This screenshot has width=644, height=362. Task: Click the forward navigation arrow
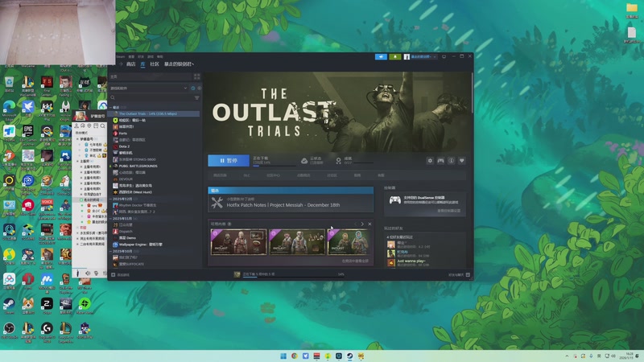coord(121,64)
